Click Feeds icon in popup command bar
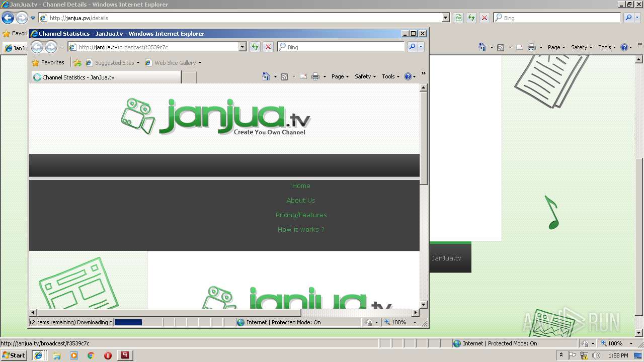Screen dimensions: 644x362 pyautogui.click(x=284, y=76)
